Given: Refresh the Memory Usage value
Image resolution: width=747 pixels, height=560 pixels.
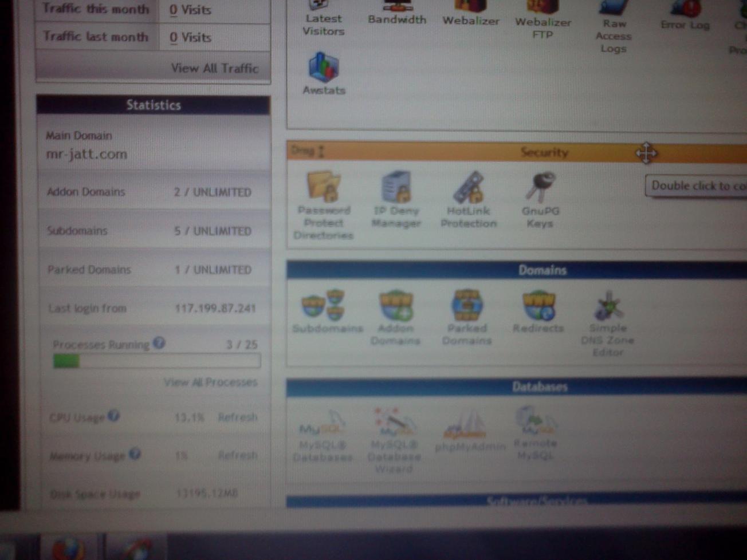Looking at the screenshot, I should tap(237, 455).
